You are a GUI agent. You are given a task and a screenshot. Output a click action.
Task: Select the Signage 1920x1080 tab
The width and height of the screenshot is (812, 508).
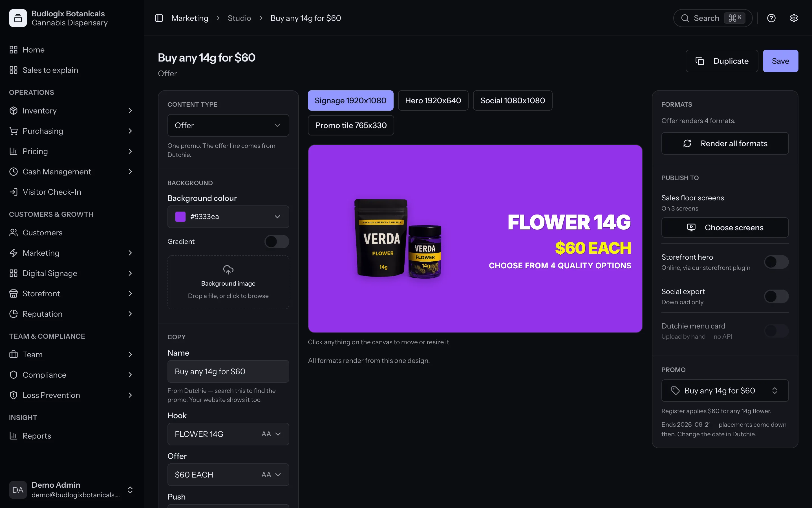(x=350, y=100)
